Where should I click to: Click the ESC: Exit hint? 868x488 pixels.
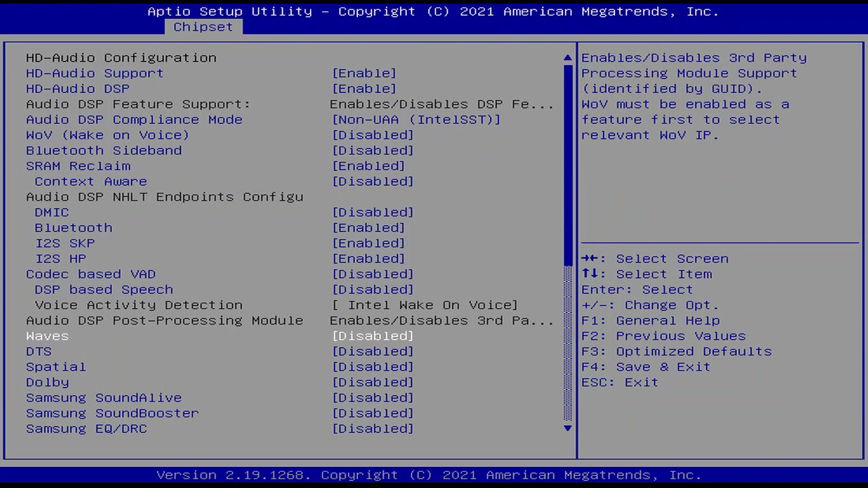pos(620,382)
